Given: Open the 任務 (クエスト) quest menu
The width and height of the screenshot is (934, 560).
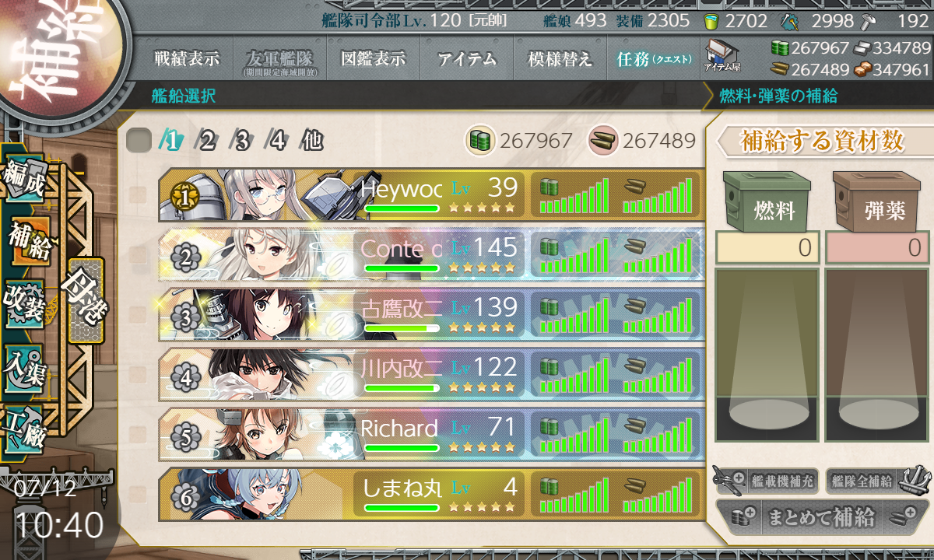Looking at the screenshot, I should coord(654,59).
